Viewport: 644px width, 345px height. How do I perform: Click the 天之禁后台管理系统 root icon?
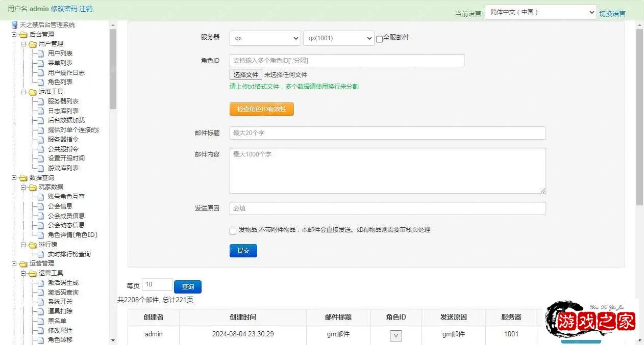(13, 24)
